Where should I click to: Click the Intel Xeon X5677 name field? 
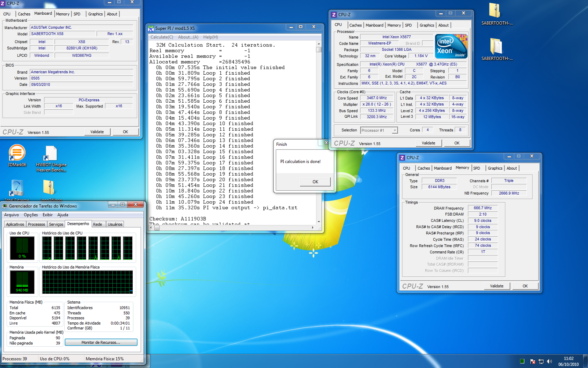pos(397,37)
